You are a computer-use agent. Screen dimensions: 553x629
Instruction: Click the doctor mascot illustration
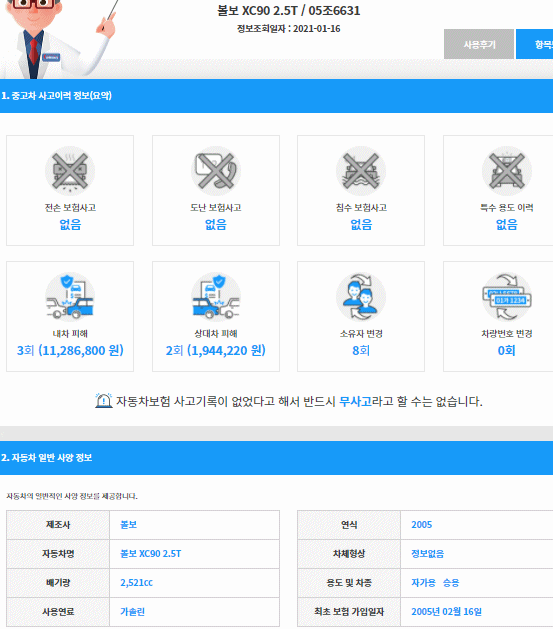[x=58, y=39]
